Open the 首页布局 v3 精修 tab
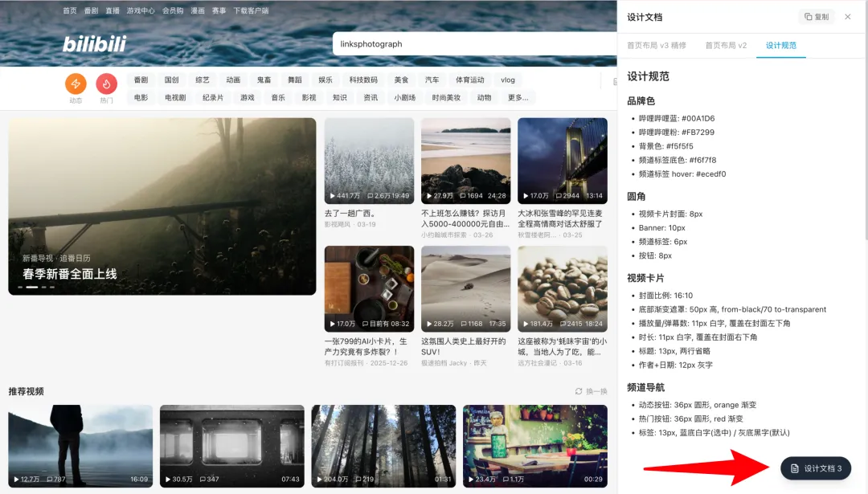Viewport: 868px width, 494px height. click(x=657, y=46)
